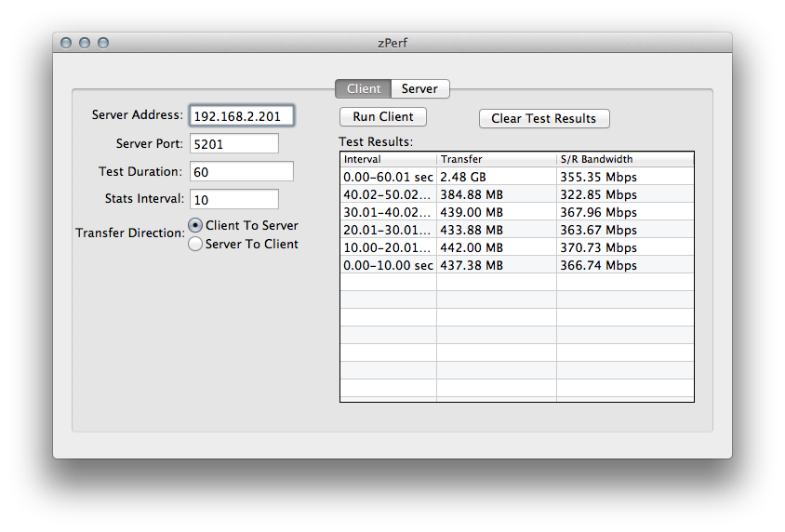Screen dimensions: 785x532
Task: Switch to the Server tab
Action: 419,89
